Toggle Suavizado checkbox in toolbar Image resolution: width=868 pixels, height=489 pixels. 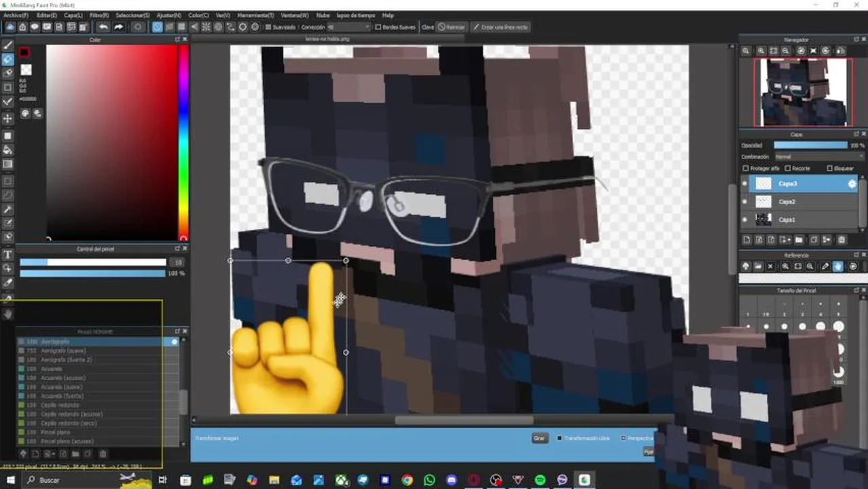click(268, 27)
